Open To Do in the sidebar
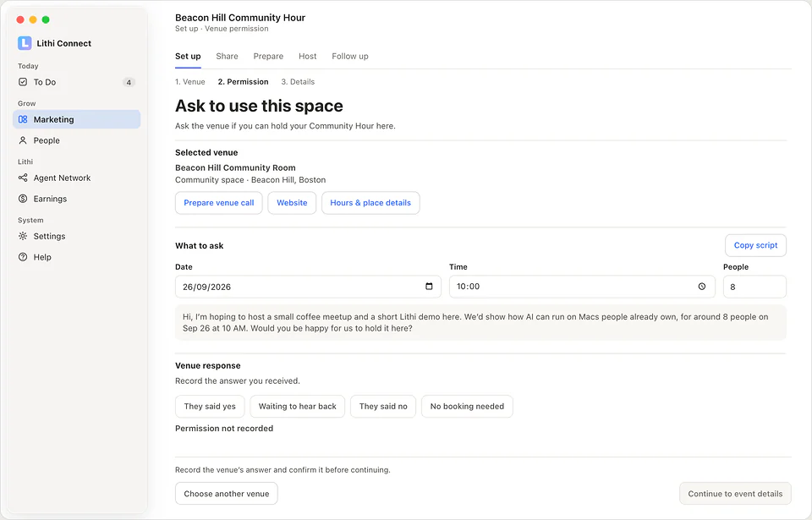812x520 pixels. tap(77, 82)
